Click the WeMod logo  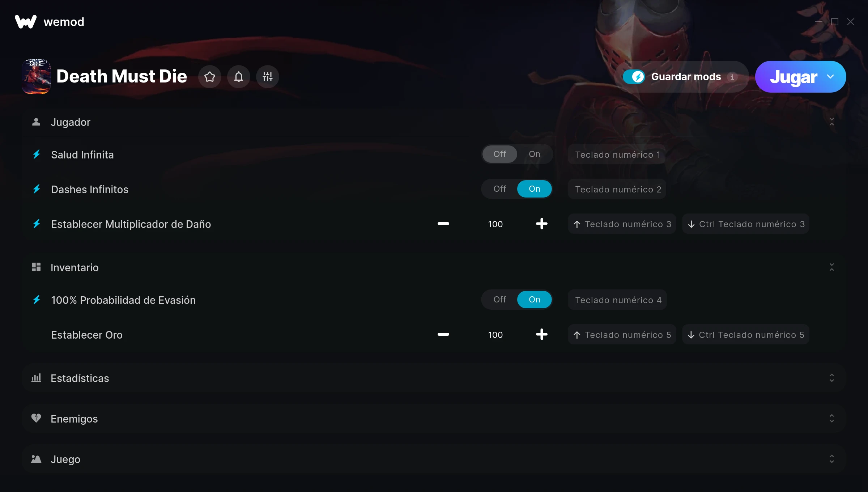pyautogui.click(x=26, y=22)
